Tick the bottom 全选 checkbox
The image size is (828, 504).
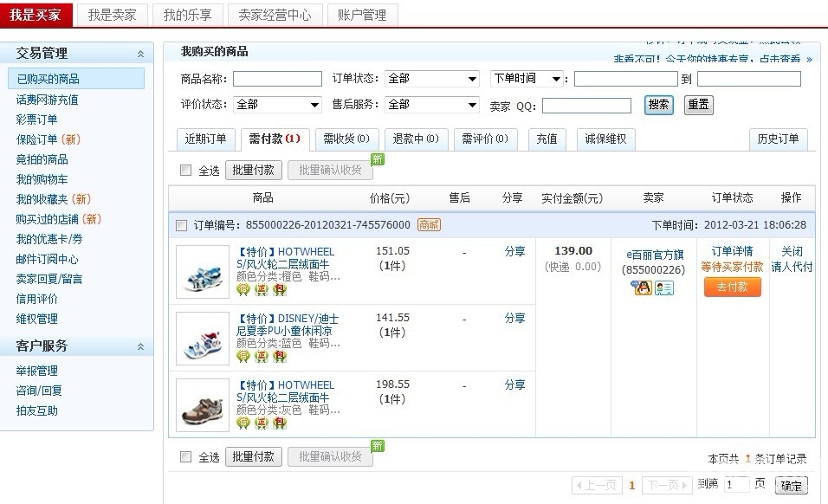click(185, 457)
